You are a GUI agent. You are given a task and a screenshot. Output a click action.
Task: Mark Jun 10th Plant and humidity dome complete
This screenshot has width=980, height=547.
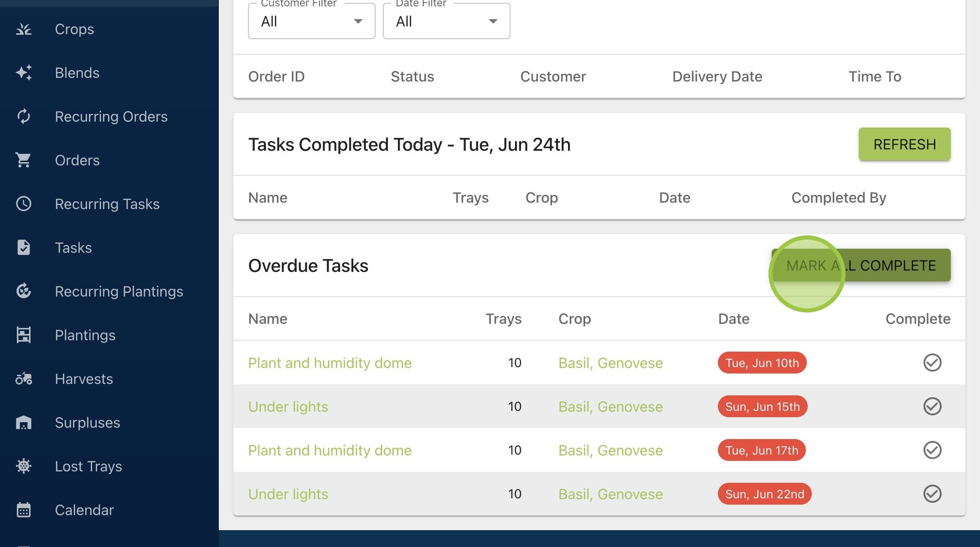pyautogui.click(x=932, y=363)
